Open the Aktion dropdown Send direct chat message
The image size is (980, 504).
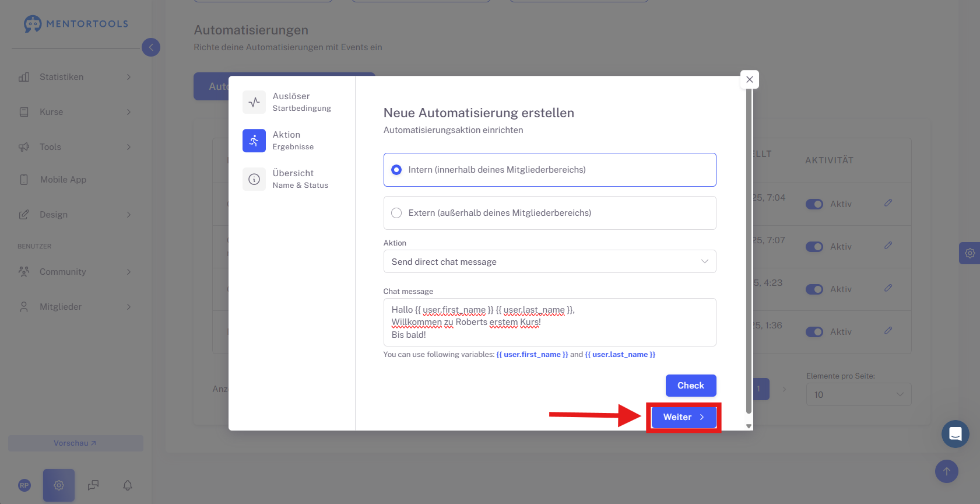[x=550, y=261]
